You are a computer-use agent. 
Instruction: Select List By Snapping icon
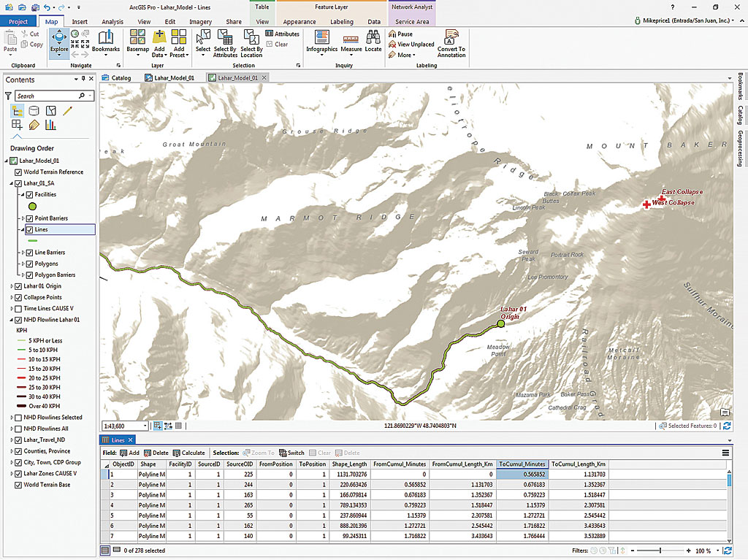(18, 125)
